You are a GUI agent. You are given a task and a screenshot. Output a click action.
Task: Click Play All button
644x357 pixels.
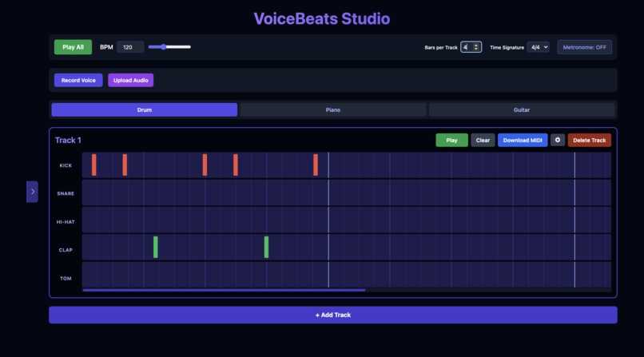pos(73,47)
